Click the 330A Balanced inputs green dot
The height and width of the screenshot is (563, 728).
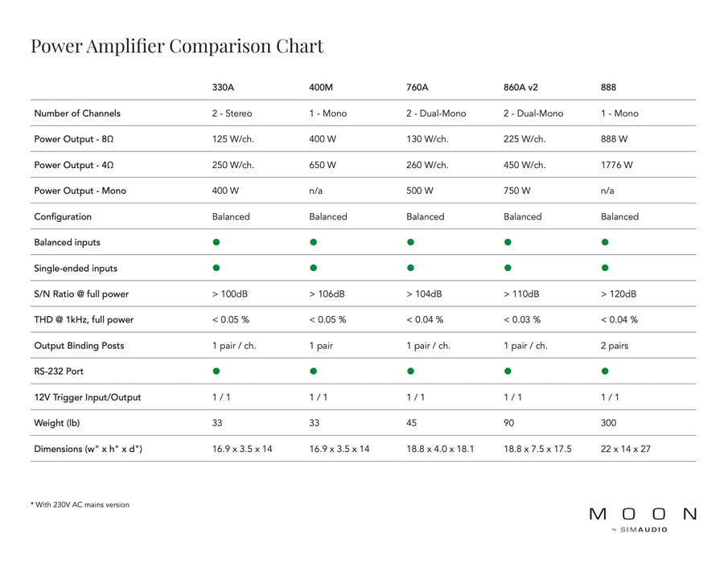coord(216,242)
